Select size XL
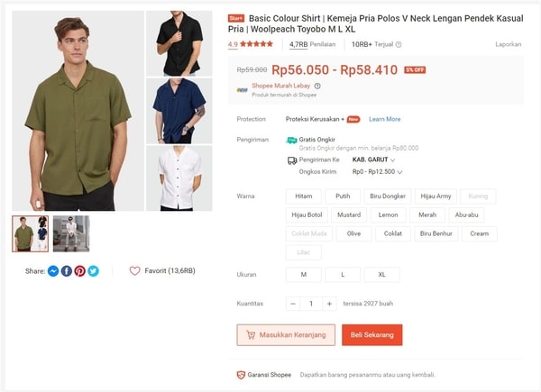541x392 pixels. point(382,274)
